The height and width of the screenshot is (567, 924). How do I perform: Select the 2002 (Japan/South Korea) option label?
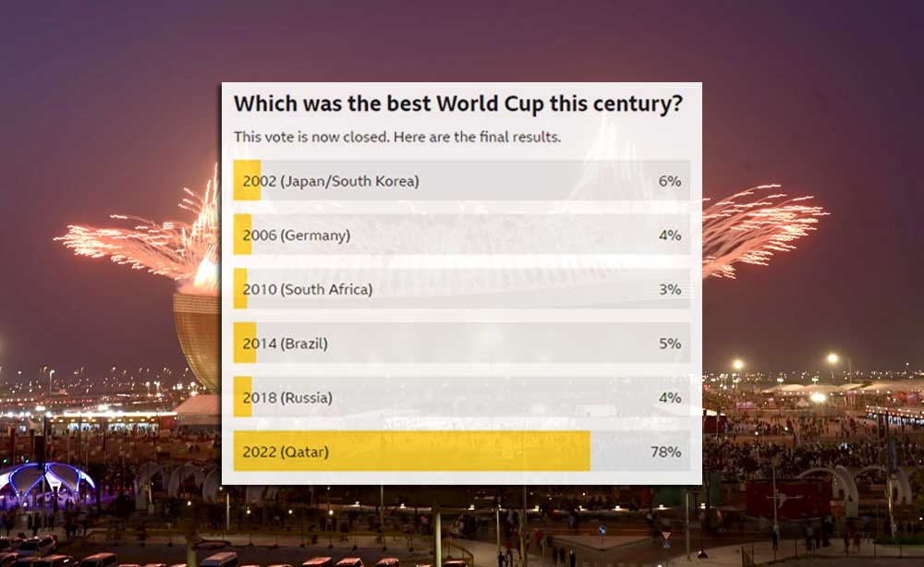(x=331, y=181)
